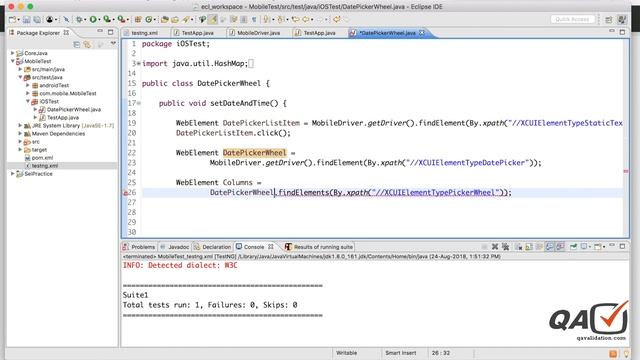
Task: Expand Maven Dependencies node
Action: pyautogui.click(x=20, y=133)
